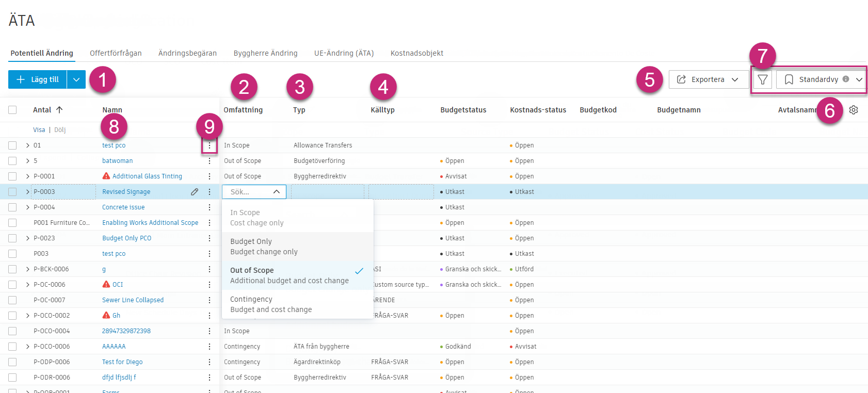Screen dimensions: 868x393
Task: Tick the checkbox for row 01
Action: (x=12, y=145)
